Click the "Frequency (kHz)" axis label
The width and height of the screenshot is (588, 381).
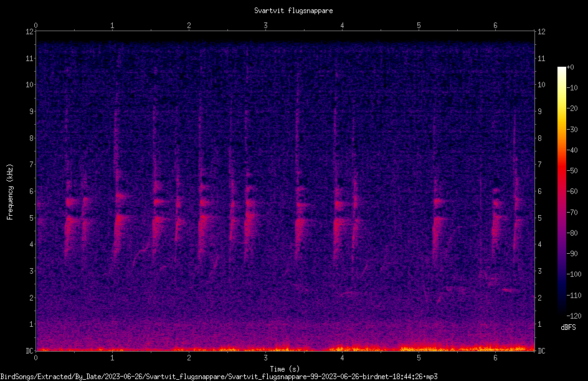point(10,191)
